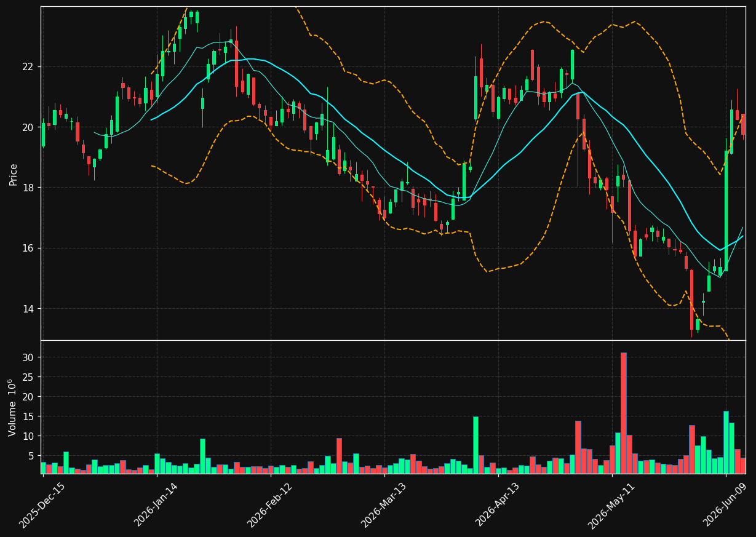The height and width of the screenshot is (537, 756).
Task: Click the 2026-Jan-14 date label
Action: point(156,505)
